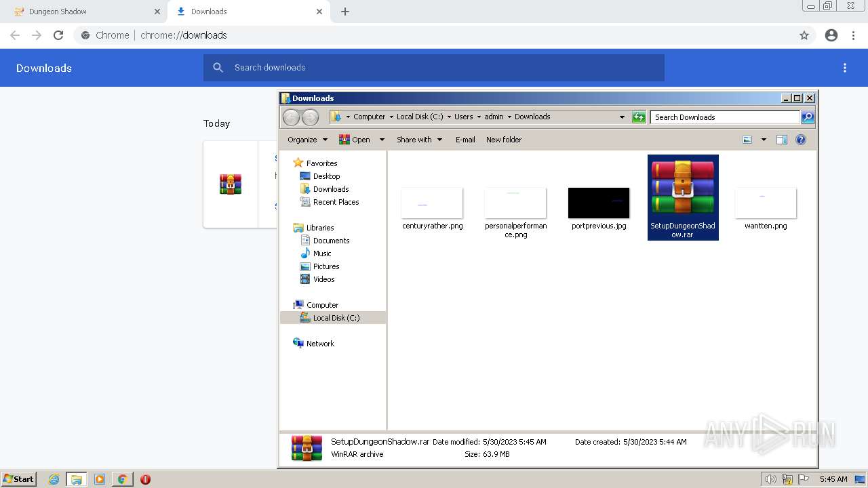The width and height of the screenshot is (868, 488).
Task: Open the Share with dropdown
Action: 419,140
